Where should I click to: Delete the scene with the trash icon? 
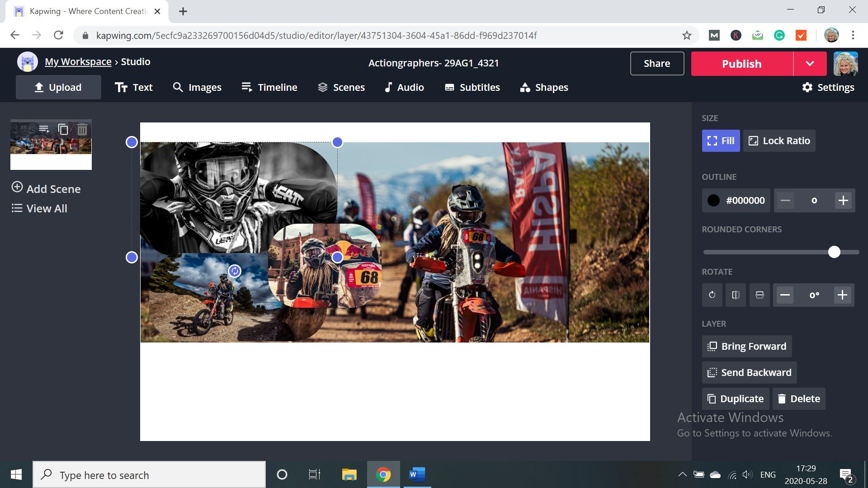coord(82,130)
